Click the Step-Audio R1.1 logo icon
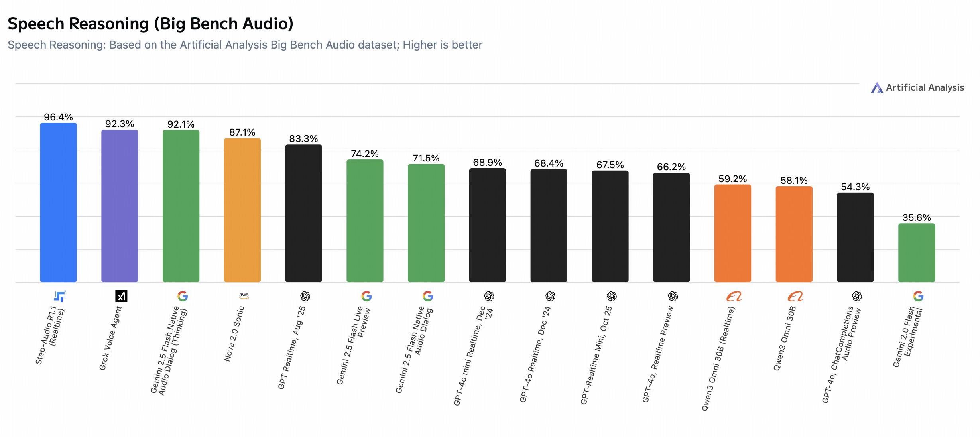 tap(60, 296)
